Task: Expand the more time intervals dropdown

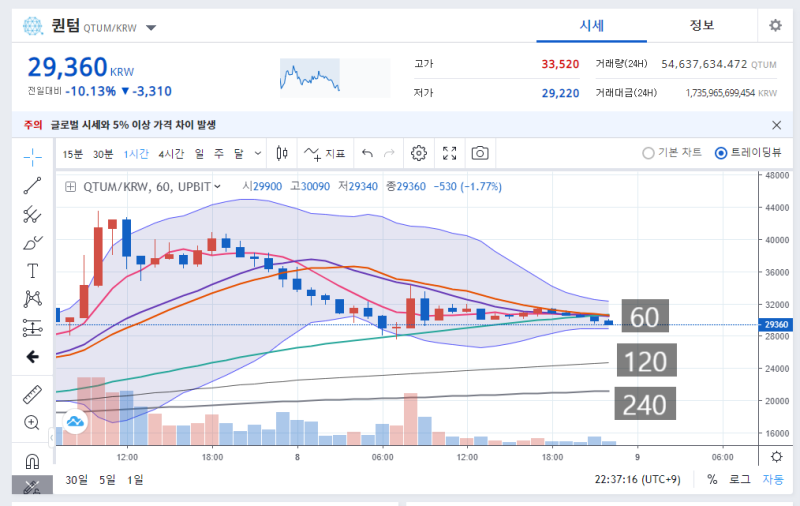Action: 258,153
